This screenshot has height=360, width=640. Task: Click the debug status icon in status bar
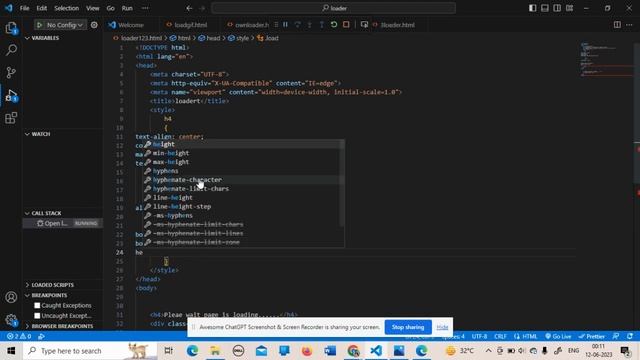click(41, 336)
